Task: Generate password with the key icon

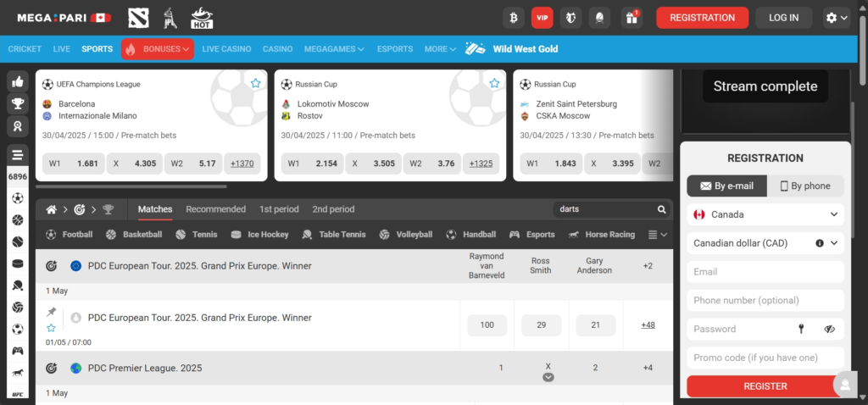Action: click(800, 329)
